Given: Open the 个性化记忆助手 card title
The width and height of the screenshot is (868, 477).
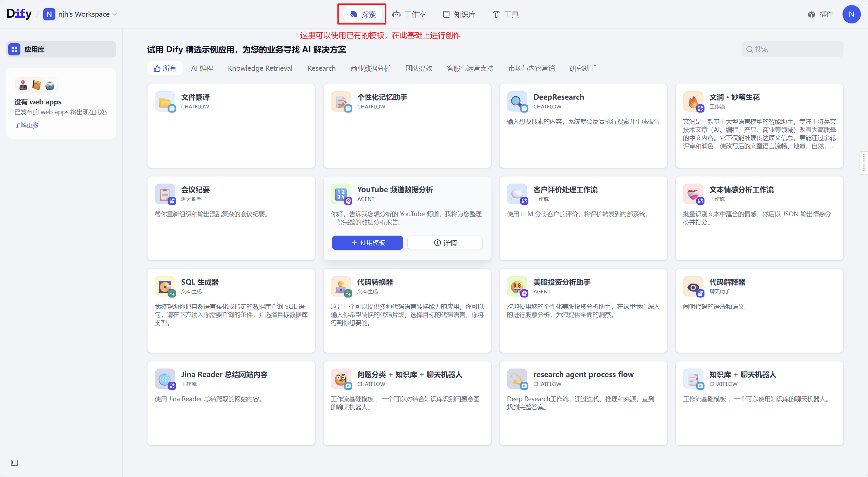Looking at the screenshot, I should (x=382, y=97).
